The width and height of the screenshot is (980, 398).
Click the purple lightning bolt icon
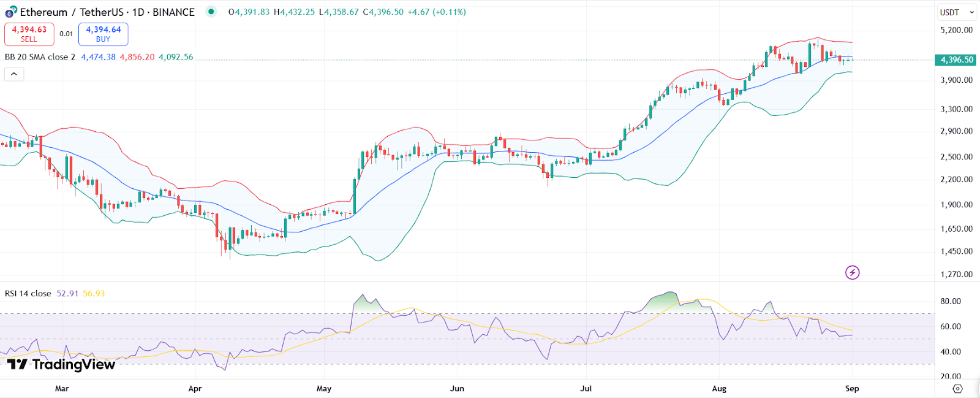[x=852, y=272]
